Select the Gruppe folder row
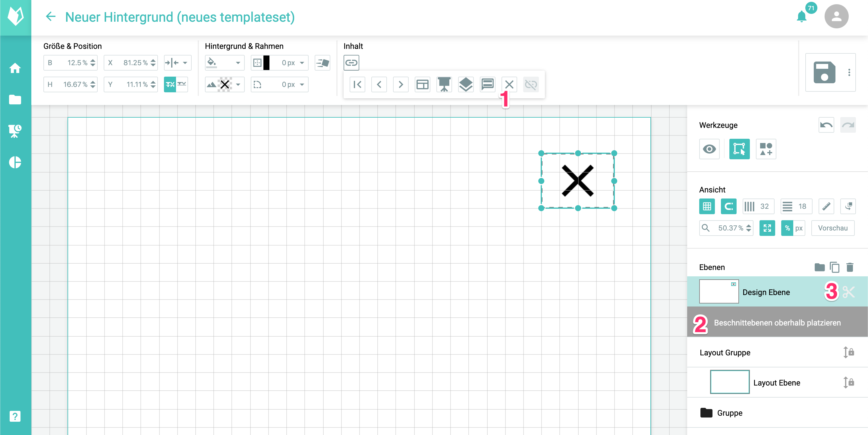Image resolution: width=868 pixels, height=435 pixels. [x=777, y=413]
